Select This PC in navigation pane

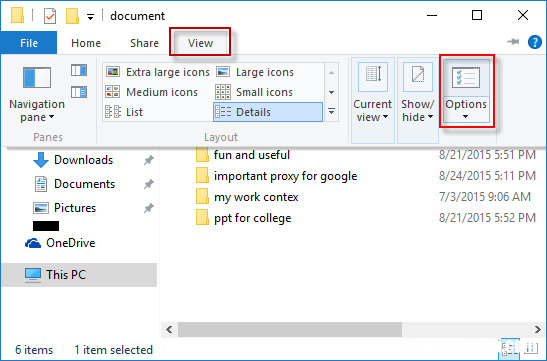click(x=79, y=275)
